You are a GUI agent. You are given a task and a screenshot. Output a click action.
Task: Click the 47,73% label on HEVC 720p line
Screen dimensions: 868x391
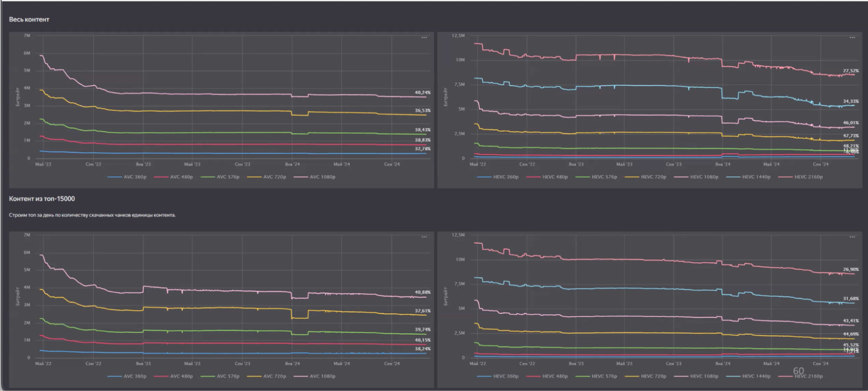(851, 136)
